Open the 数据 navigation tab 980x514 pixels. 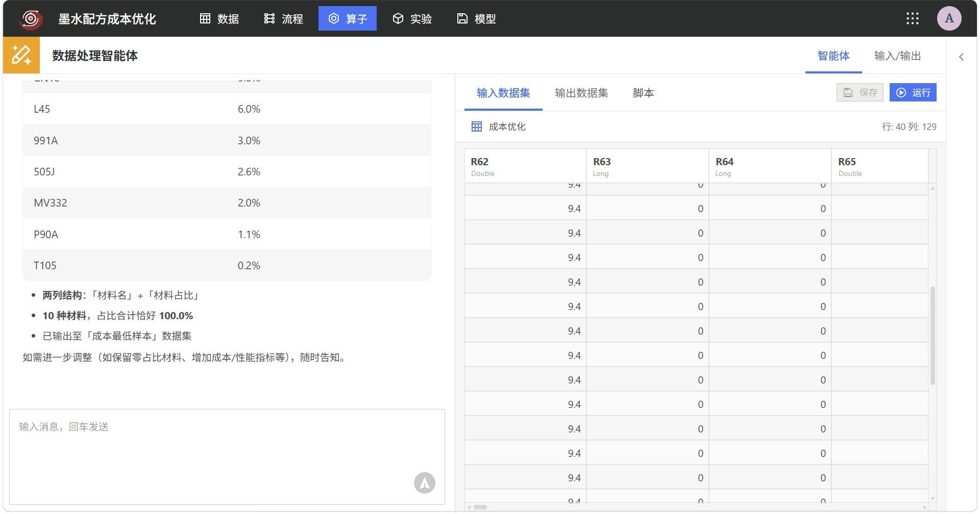[219, 19]
